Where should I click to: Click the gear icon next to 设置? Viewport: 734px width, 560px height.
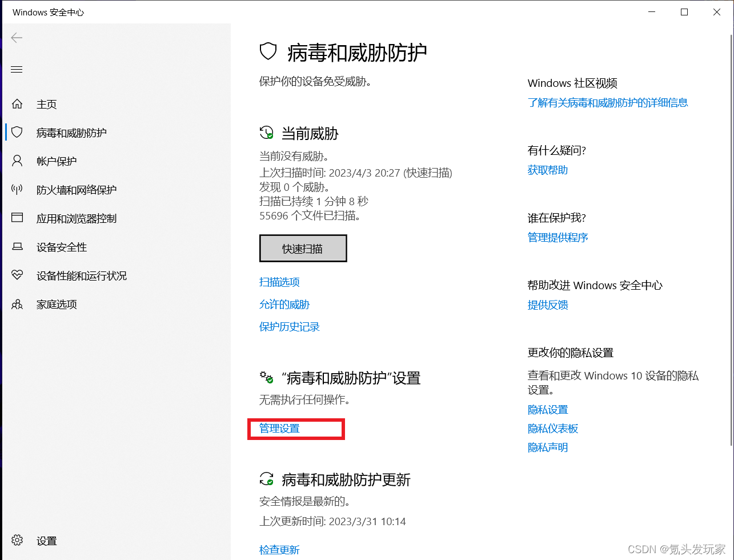point(17,540)
